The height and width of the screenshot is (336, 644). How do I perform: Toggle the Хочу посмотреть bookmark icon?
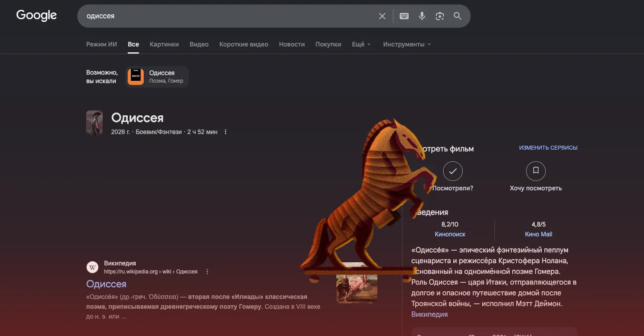(536, 171)
